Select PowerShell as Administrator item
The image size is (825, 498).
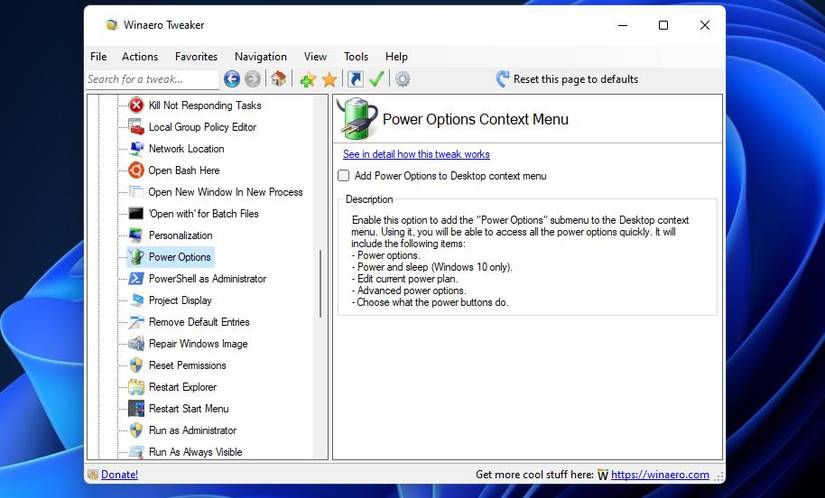(207, 278)
